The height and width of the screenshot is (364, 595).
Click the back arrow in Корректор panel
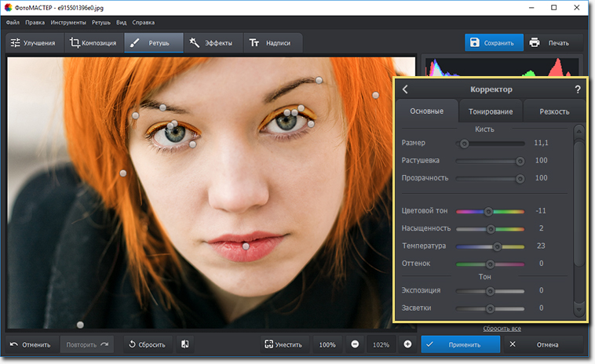pyautogui.click(x=405, y=89)
